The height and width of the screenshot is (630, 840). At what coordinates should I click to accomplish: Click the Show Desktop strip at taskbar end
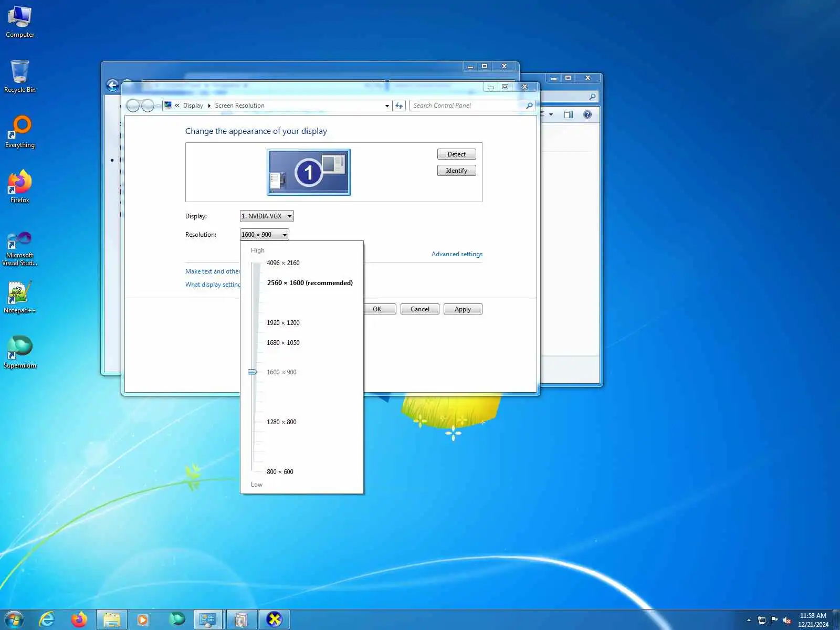[836, 620]
